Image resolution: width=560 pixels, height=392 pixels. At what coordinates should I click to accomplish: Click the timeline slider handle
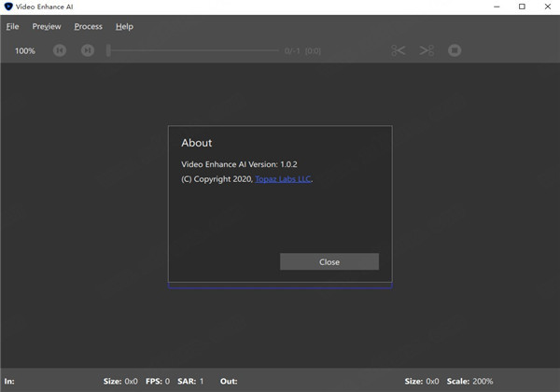pyautogui.click(x=108, y=50)
